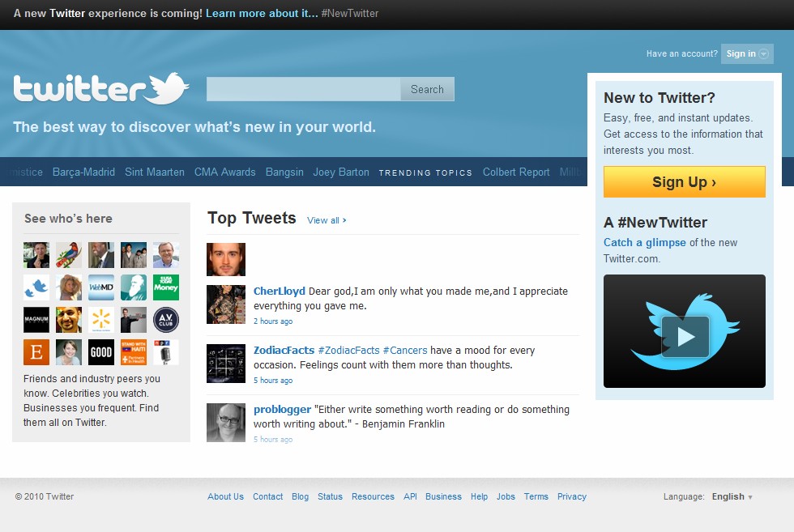Open the black GOOD avatar

click(x=101, y=351)
